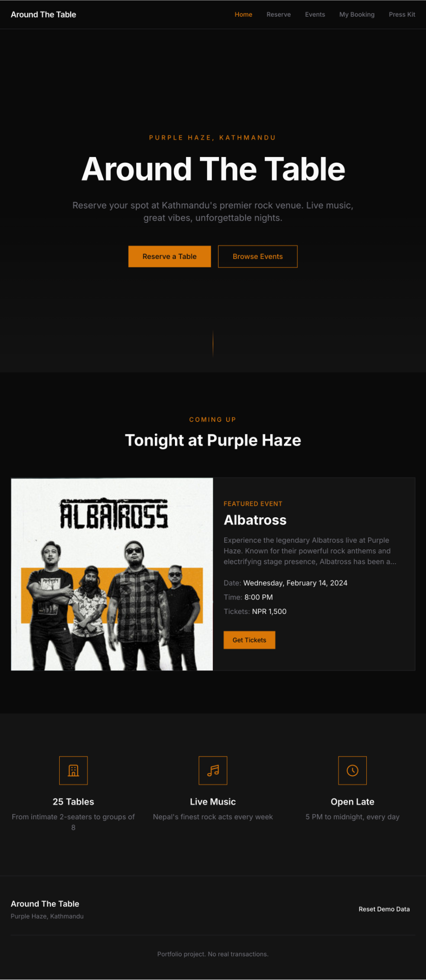426x980 pixels.
Task: Open the Press Kit link
Action: pyautogui.click(x=402, y=14)
